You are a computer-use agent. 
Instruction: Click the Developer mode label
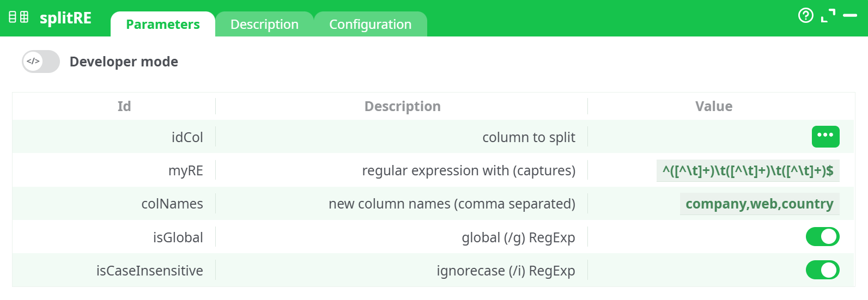(124, 62)
